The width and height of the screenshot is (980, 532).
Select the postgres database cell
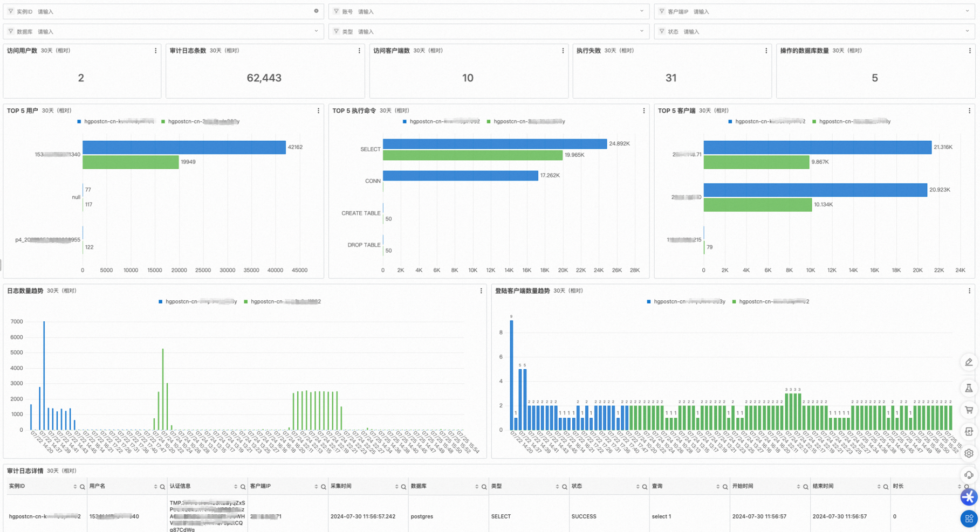(422, 516)
